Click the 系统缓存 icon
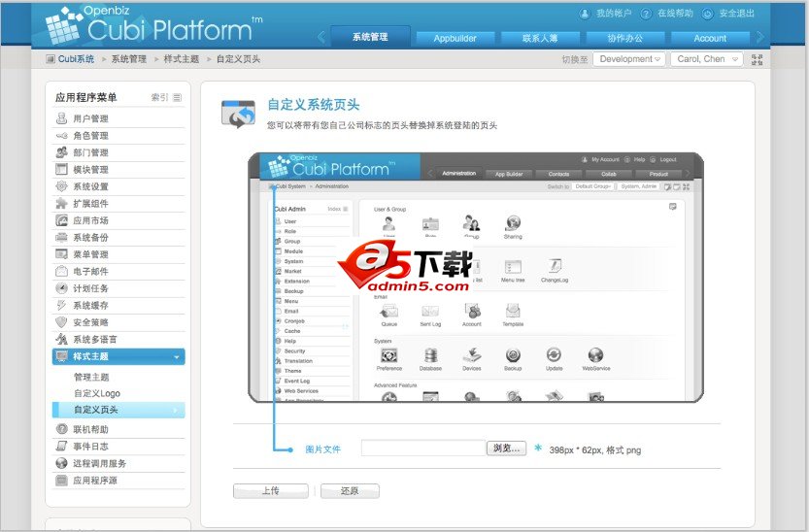The image size is (809, 532). (x=61, y=305)
